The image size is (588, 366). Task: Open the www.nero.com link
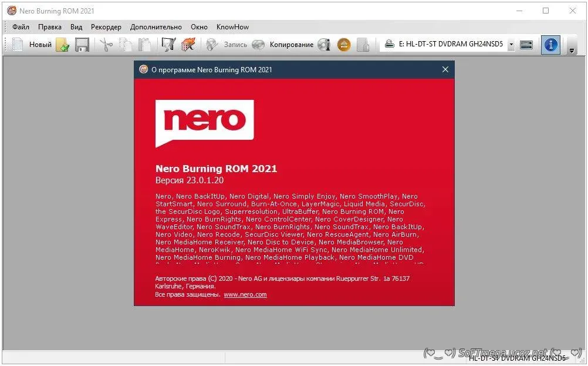coord(245,294)
